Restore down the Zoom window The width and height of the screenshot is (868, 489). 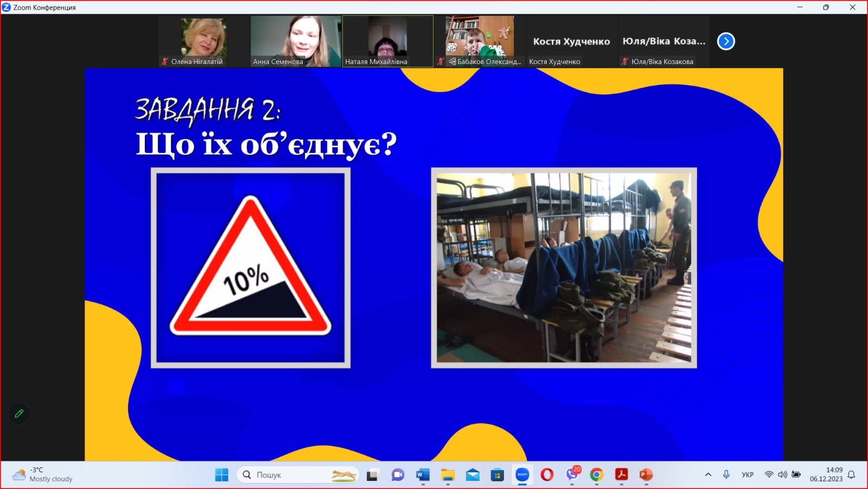[x=826, y=7]
